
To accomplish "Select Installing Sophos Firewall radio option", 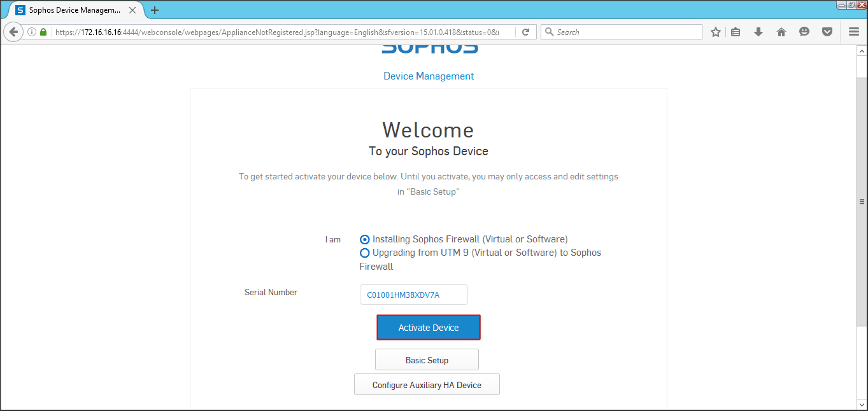I will pos(365,240).
